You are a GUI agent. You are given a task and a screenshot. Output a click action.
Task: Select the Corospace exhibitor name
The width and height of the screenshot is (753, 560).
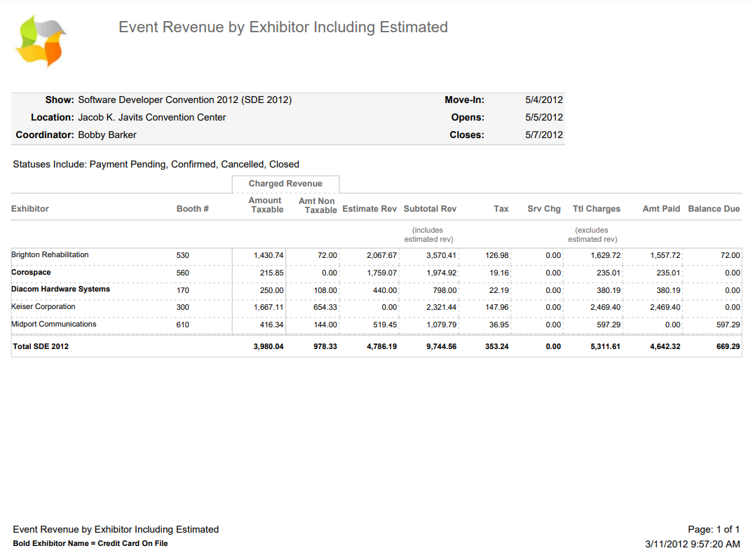click(31, 273)
